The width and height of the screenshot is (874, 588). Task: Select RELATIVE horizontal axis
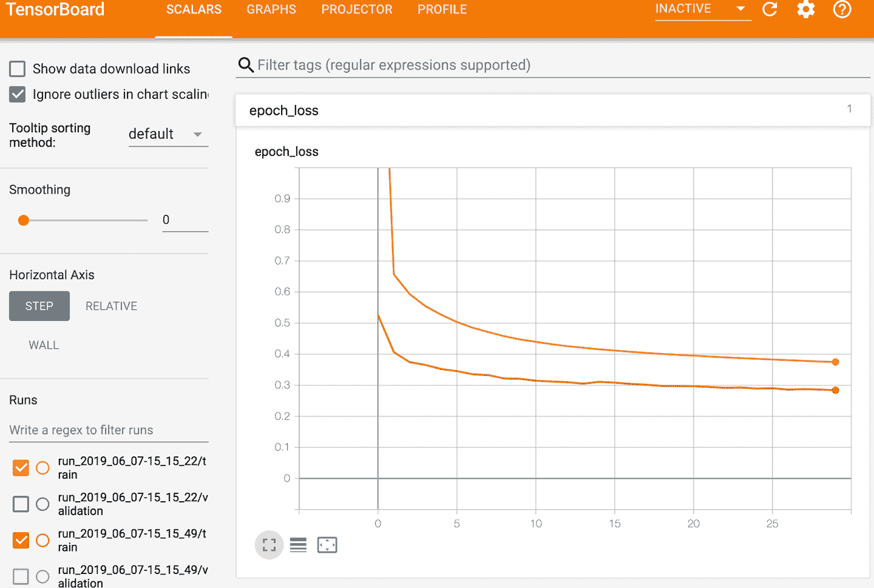[111, 306]
